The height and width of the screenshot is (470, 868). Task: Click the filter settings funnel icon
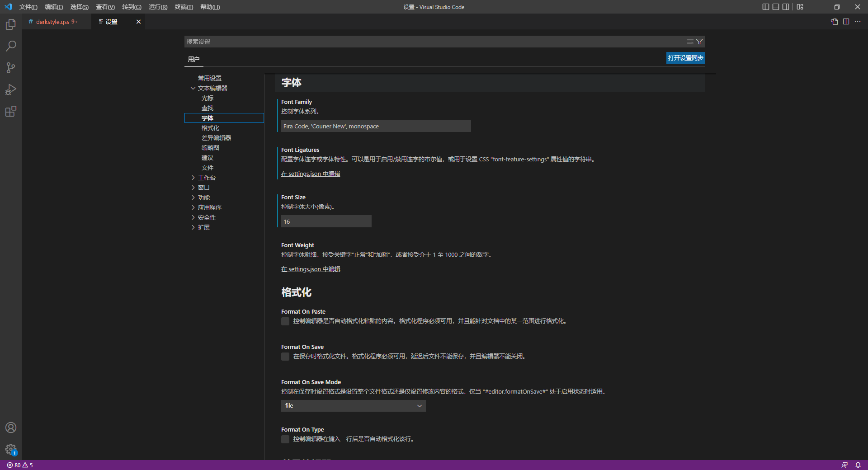[699, 42]
